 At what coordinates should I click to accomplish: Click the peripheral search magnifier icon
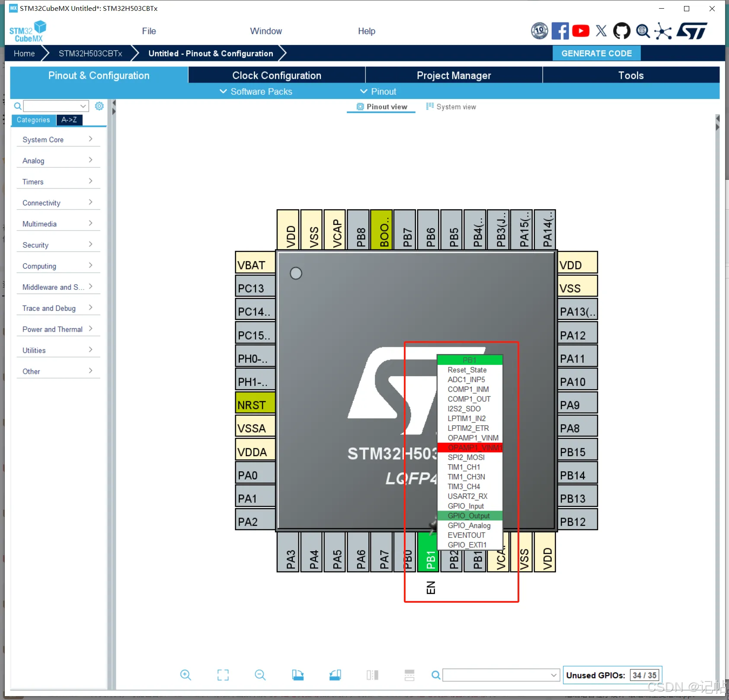[18, 106]
